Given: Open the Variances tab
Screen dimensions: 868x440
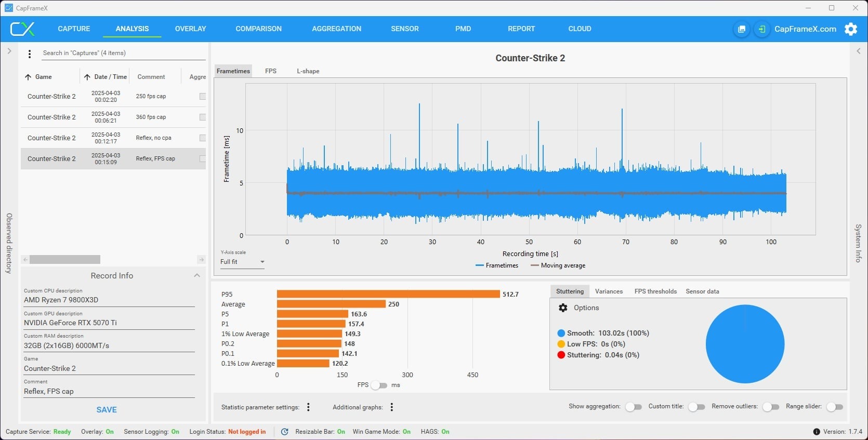Looking at the screenshot, I should (x=609, y=291).
